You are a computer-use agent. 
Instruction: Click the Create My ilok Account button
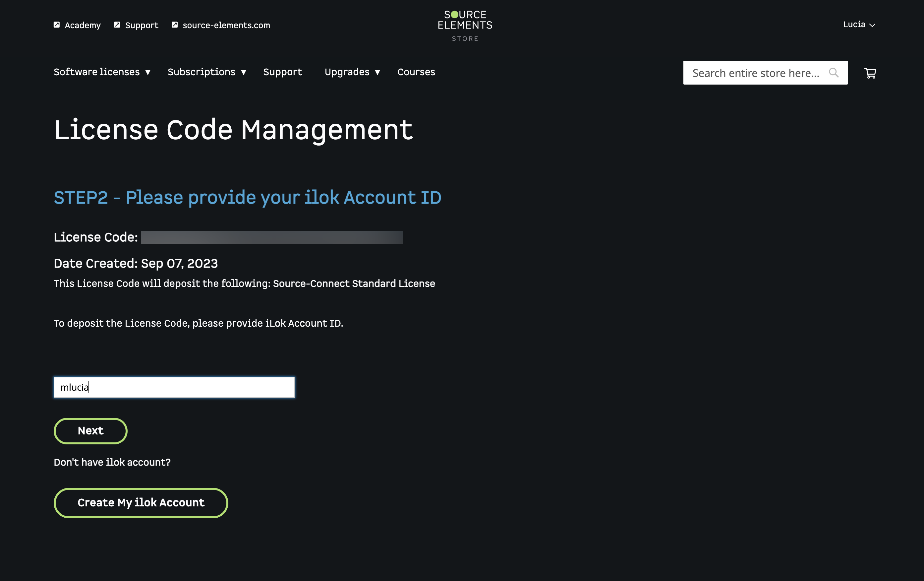(x=141, y=503)
